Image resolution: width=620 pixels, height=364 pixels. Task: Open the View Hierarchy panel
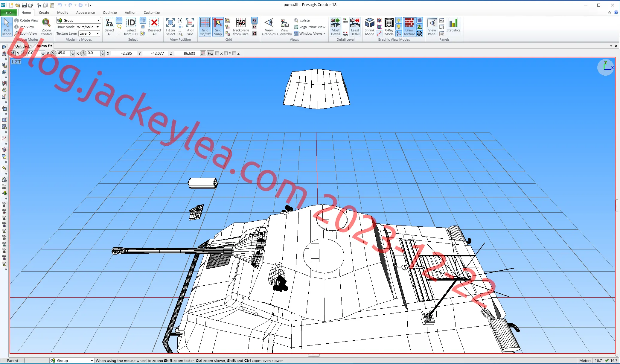284,27
